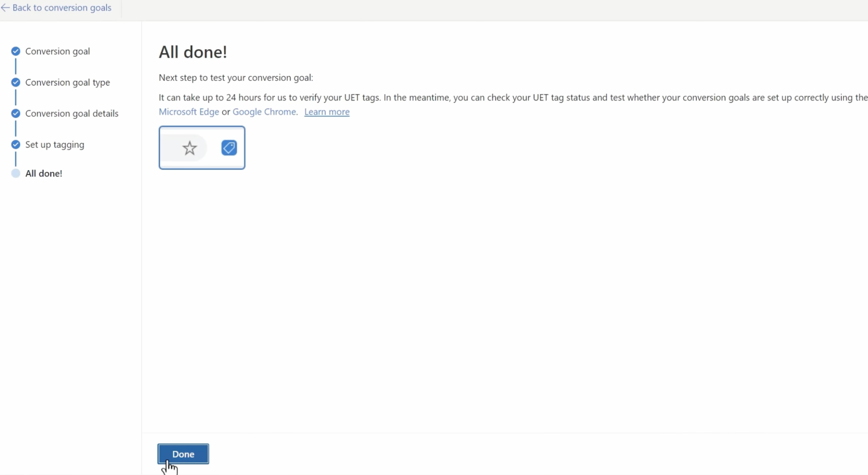Go to the Conversion goal step
The image size is (868, 475).
click(58, 51)
